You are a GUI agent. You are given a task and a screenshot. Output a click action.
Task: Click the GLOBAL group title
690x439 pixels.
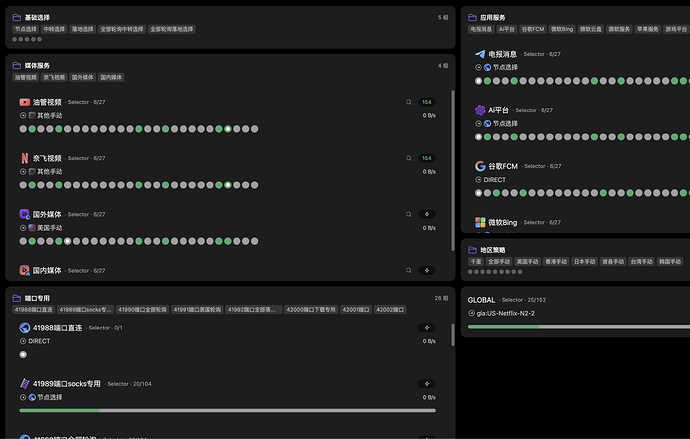pos(481,300)
